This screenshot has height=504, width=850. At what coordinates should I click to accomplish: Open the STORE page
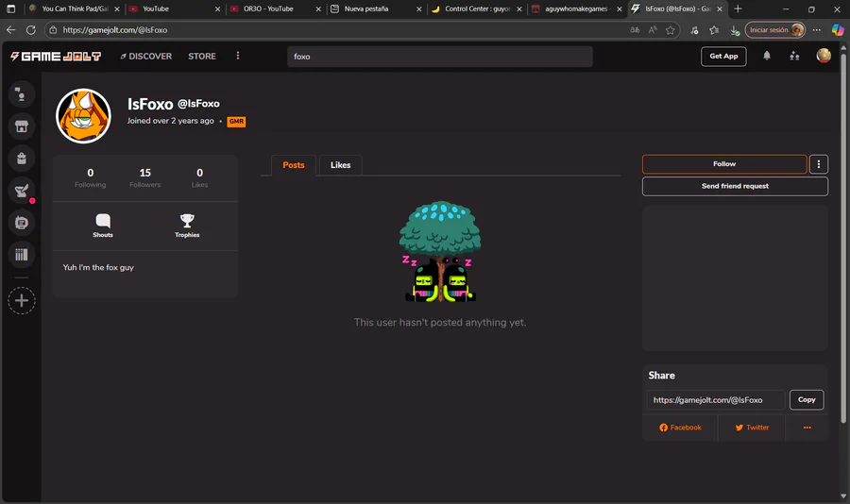202,57
